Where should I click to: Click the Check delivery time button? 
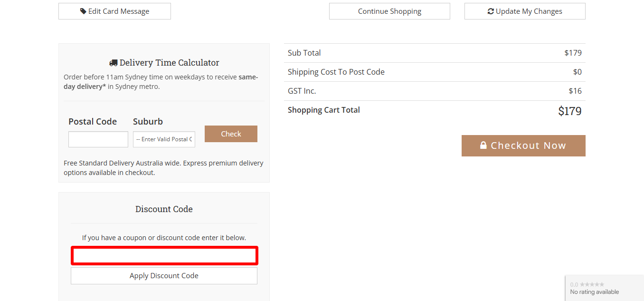click(231, 134)
